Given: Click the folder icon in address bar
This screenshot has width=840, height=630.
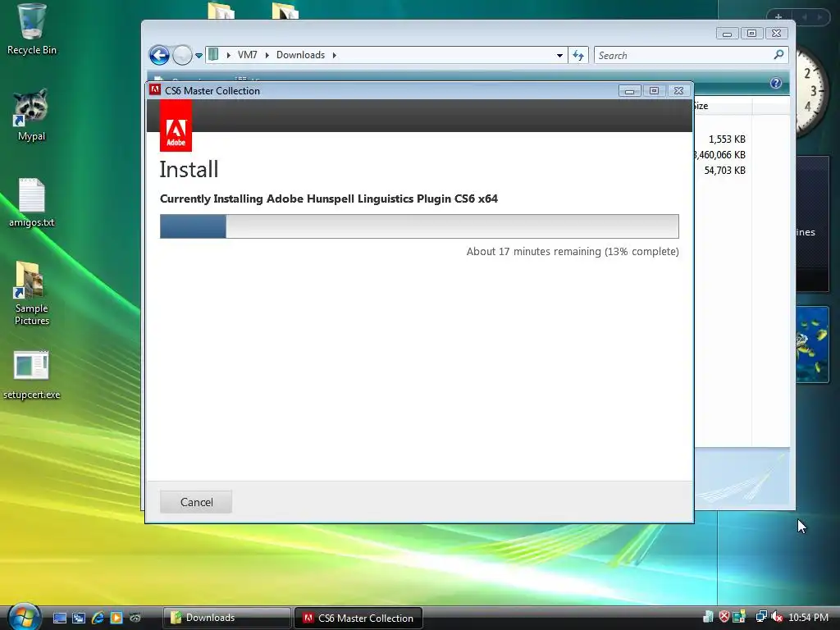Looking at the screenshot, I should (x=214, y=55).
